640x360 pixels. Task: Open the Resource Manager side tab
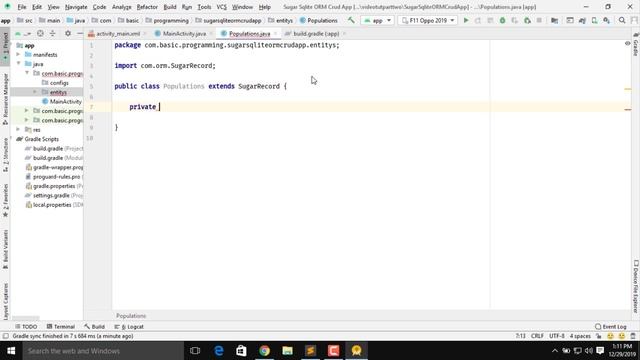coord(5,99)
